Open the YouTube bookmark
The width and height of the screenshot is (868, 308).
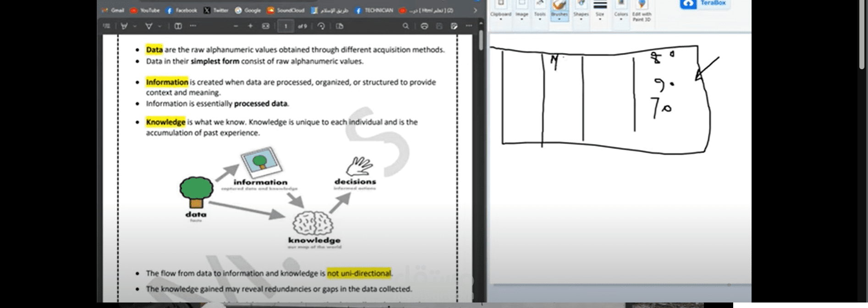coord(145,10)
